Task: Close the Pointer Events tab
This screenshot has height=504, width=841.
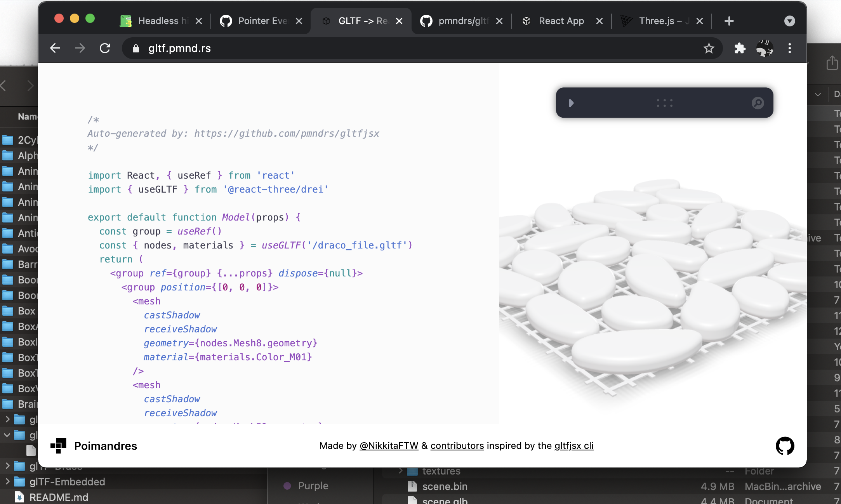Action: pyautogui.click(x=299, y=21)
